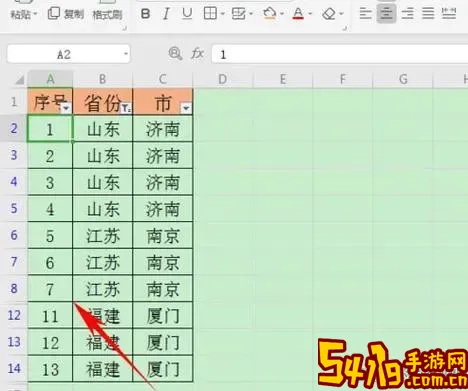The image size is (468, 391).
Task: Select row 1 header
Action: (14, 101)
